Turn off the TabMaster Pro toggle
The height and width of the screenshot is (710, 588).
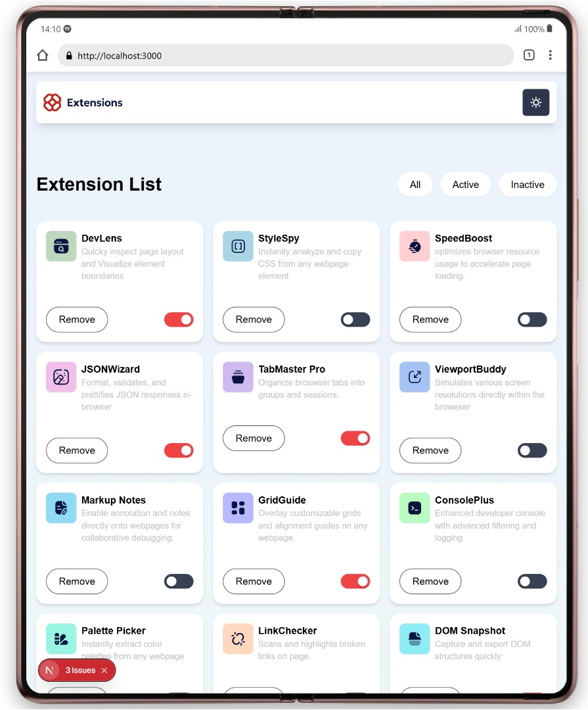[355, 438]
